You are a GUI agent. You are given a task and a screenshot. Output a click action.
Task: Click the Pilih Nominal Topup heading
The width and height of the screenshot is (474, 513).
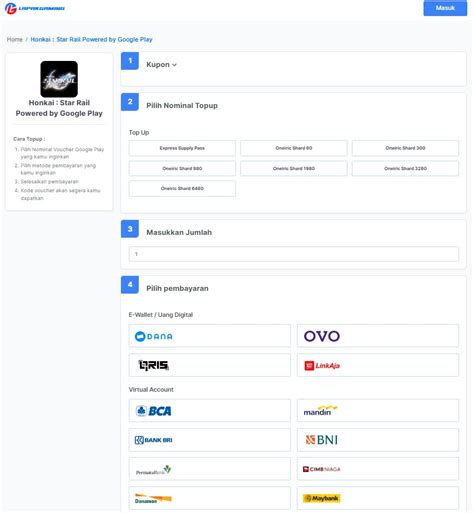click(182, 106)
